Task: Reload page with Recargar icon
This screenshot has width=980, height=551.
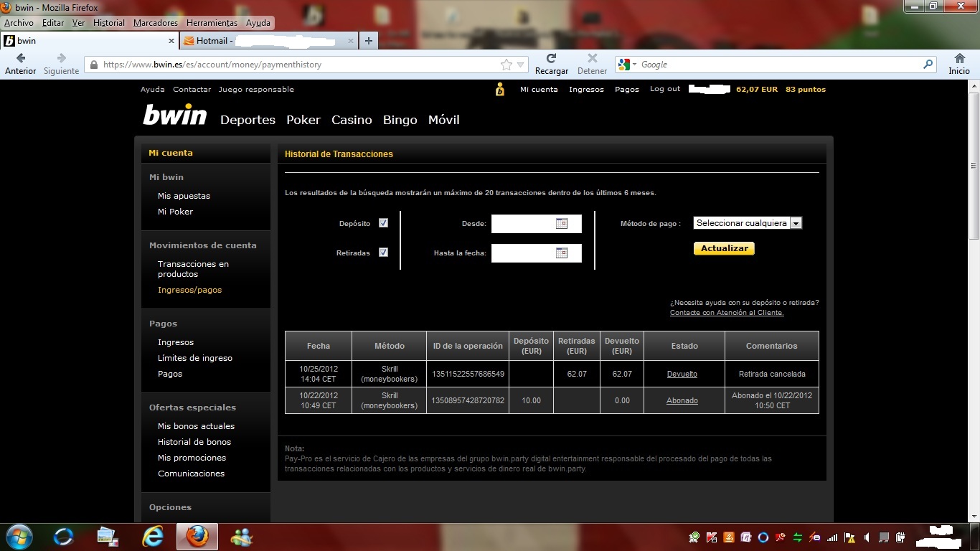Action: (551, 58)
